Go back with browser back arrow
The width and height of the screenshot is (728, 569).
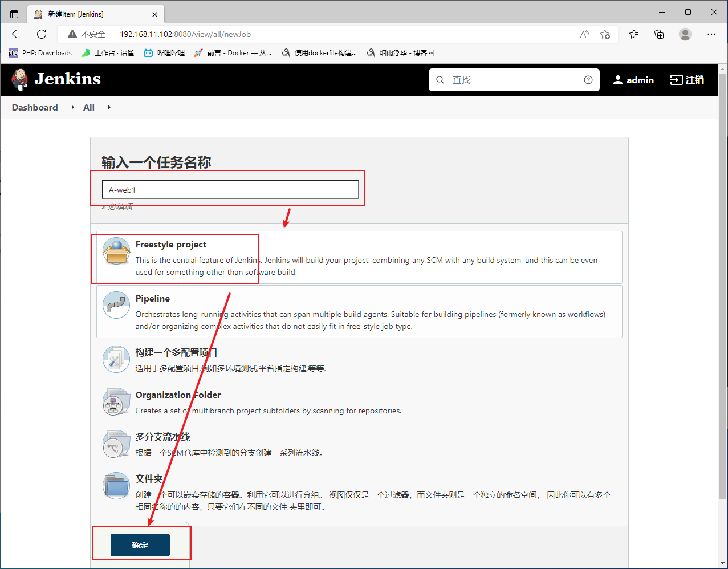tap(17, 34)
